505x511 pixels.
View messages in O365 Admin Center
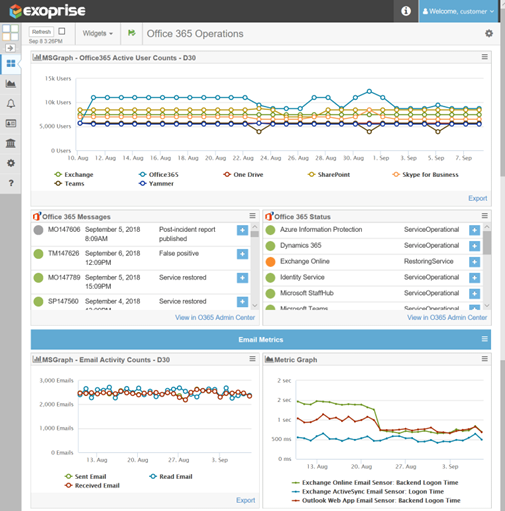pyautogui.click(x=215, y=318)
